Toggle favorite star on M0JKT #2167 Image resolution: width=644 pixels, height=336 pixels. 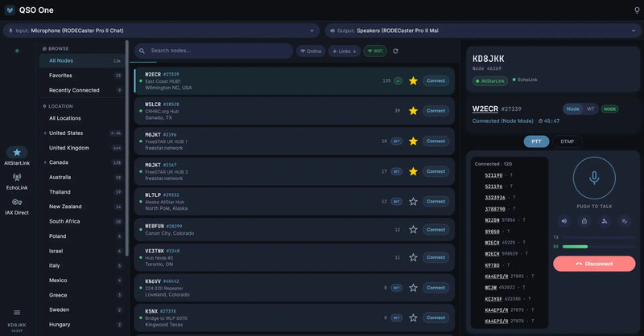413,171
